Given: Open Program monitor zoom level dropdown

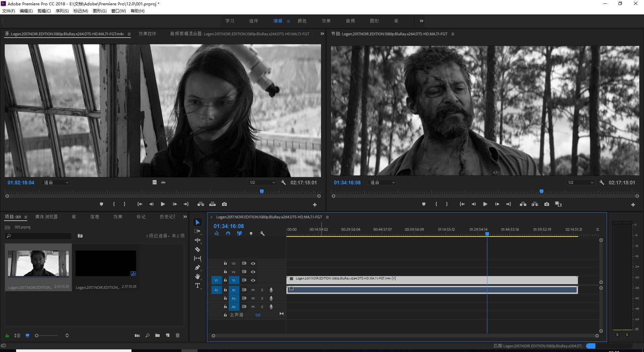Looking at the screenshot, I should (x=383, y=183).
